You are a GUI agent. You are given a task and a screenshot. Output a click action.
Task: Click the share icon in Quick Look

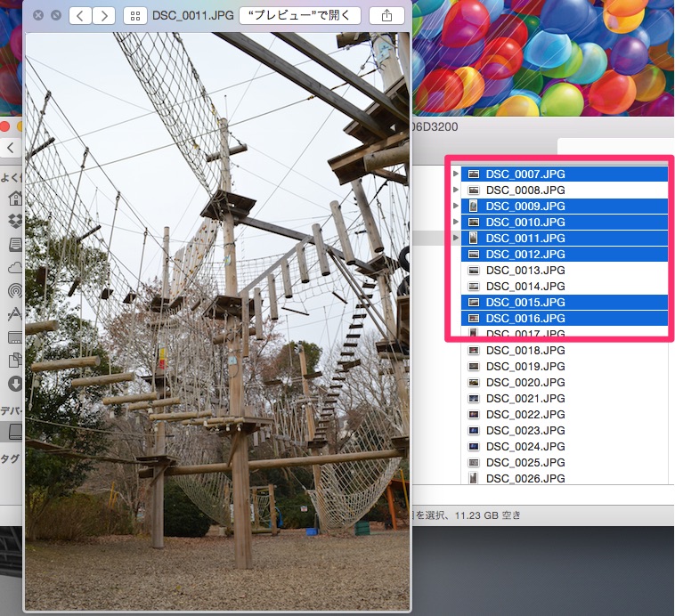(x=386, y=15)
